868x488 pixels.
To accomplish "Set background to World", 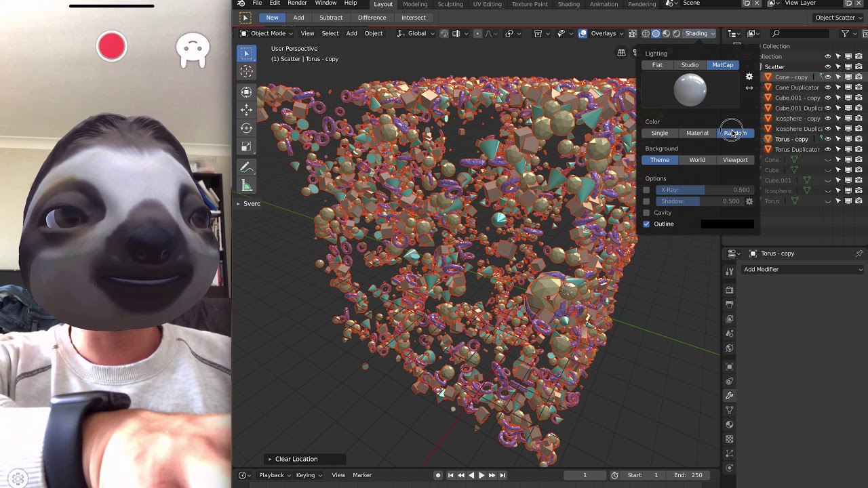I will [x=697, y=160].
